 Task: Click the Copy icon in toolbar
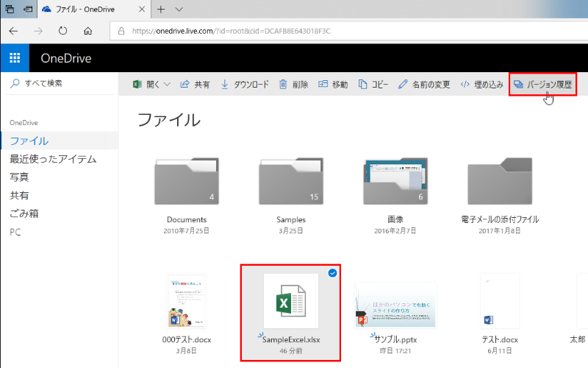click(x=363, y=84)
